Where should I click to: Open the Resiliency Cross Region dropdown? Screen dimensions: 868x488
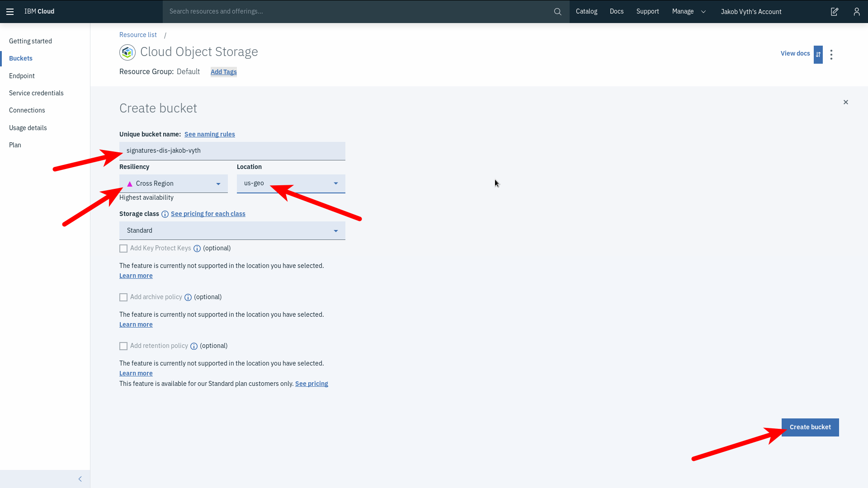[x=174, y=184]
